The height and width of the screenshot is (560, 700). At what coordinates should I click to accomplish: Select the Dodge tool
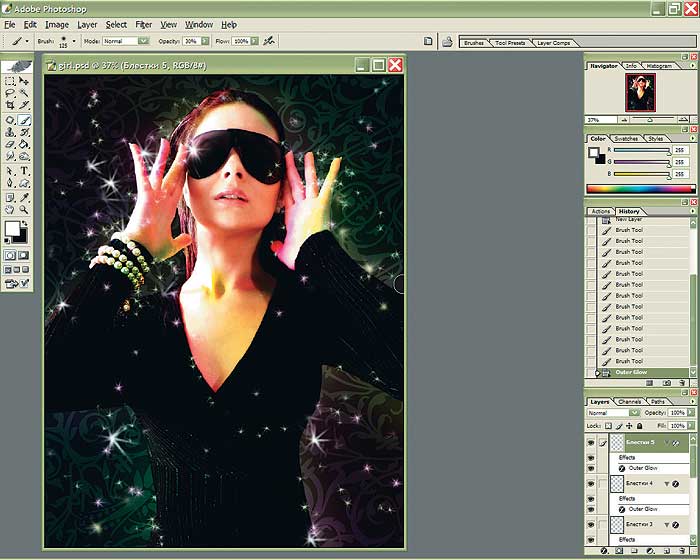(x=24, y=156)
